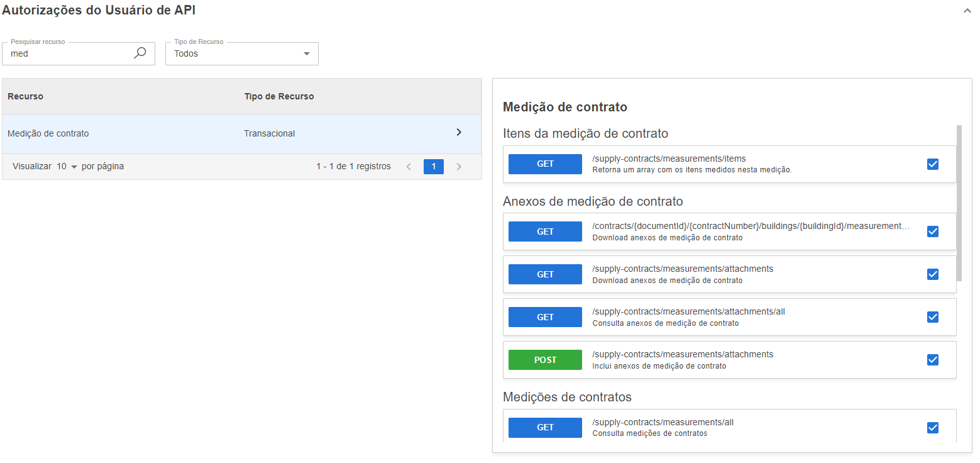Click the Pesquisar recurso input containing med
Viewport: 980px width, 463px height.
tap(69, 53)
